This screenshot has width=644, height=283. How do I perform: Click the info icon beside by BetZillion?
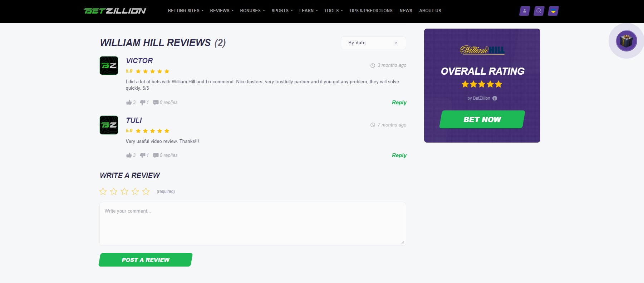[x=495, y=98]
